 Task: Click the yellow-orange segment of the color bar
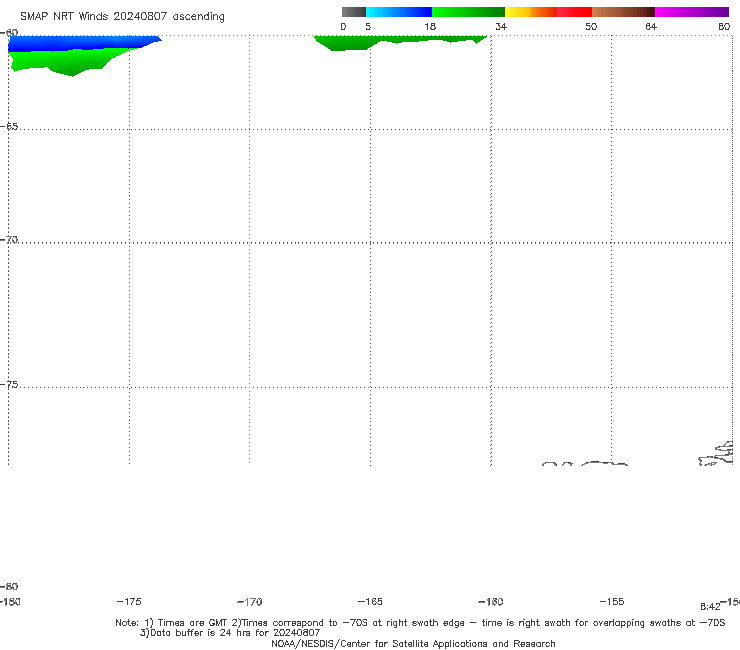[530, 12]
